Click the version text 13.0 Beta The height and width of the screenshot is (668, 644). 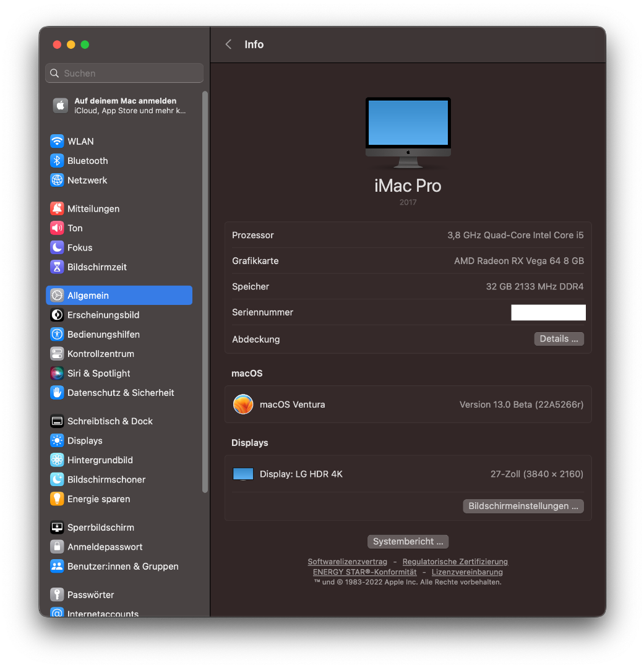pos(522,405)
